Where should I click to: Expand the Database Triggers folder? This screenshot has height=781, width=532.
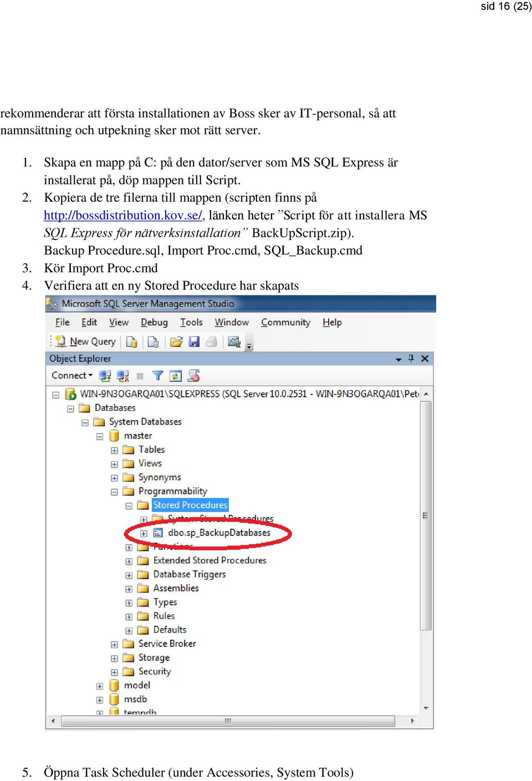[x=129, y=575]
